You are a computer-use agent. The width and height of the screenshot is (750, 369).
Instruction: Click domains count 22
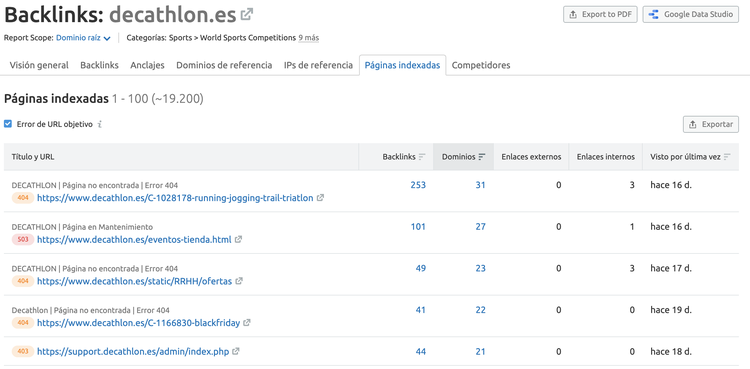(x=480, y=310)
